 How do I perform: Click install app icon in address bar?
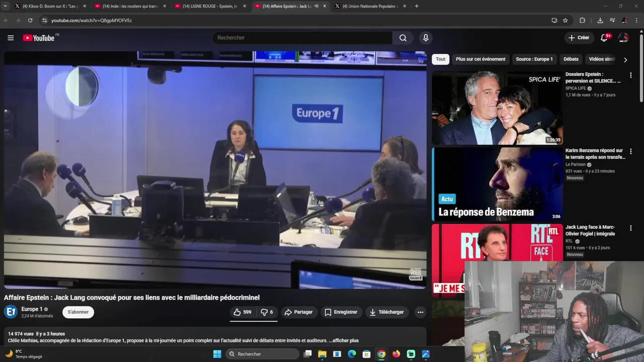(x=554, y=20)
